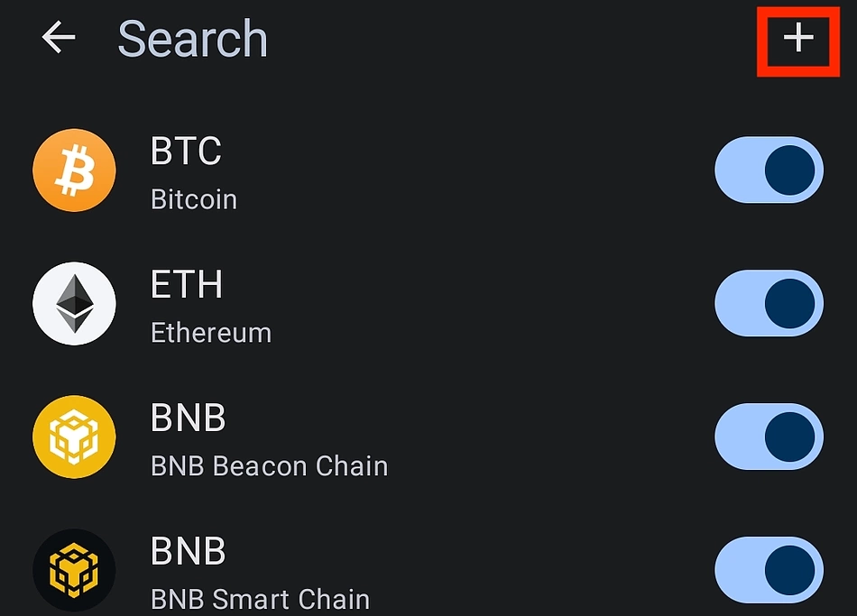The height and width of the screenshot is (616, 857).
Task: Click the BNB Smart Chain subtitle text
Action: click(260, 599)
